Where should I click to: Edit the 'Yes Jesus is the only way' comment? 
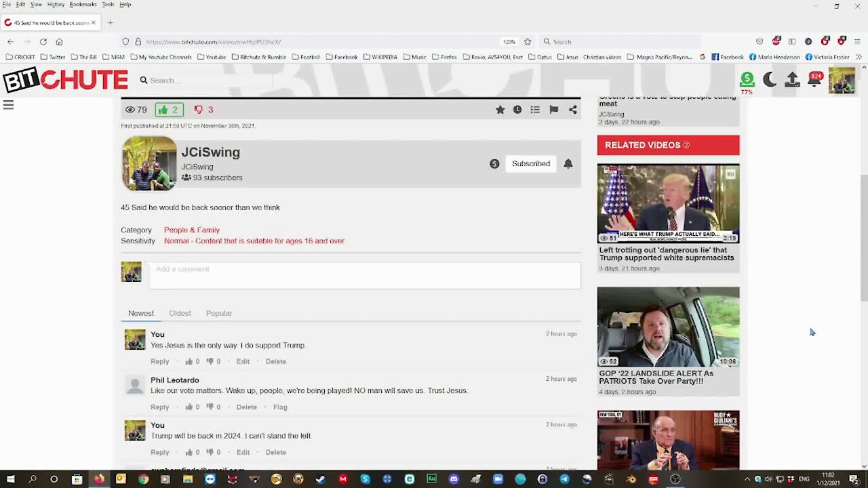[x=243, y=362]
